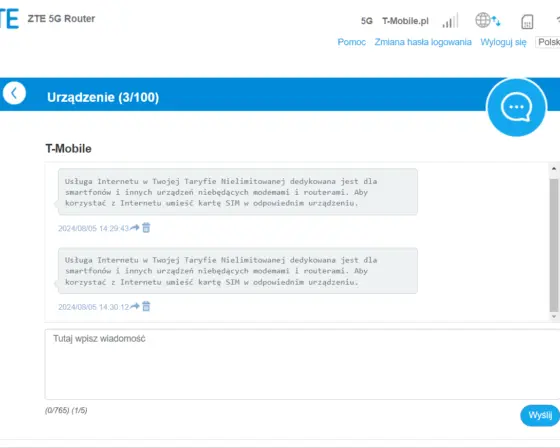The height and width of the screenshot is (448, 560).
Task: Click the back arrow beside Urządzenie
Action: [x=14, y=93]
